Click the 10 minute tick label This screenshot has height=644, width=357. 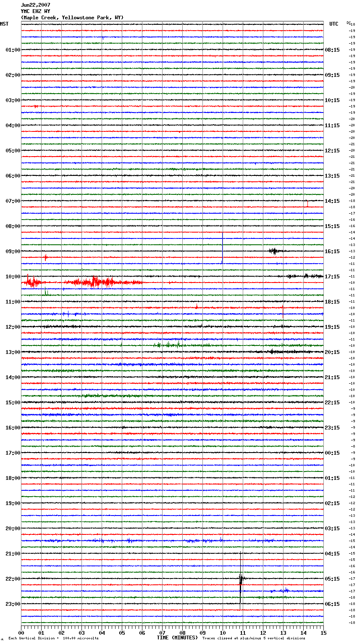(223, 633)
